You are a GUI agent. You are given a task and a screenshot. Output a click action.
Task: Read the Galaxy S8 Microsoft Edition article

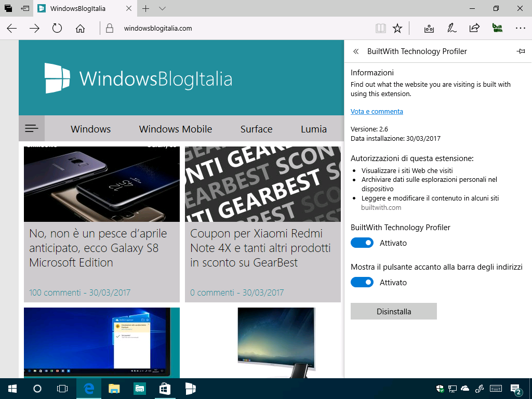pyautogui.click(x=98, y=248)
